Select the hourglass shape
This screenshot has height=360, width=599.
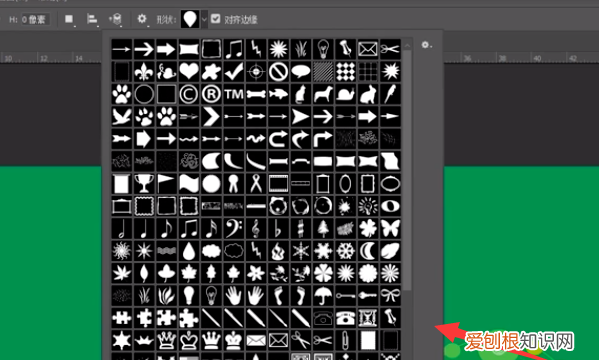368,318
